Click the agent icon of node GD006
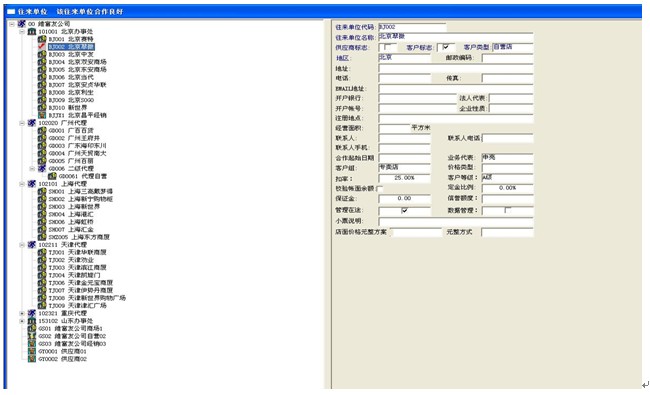Viewport: 650px width, 395px height. pos(42,168)
